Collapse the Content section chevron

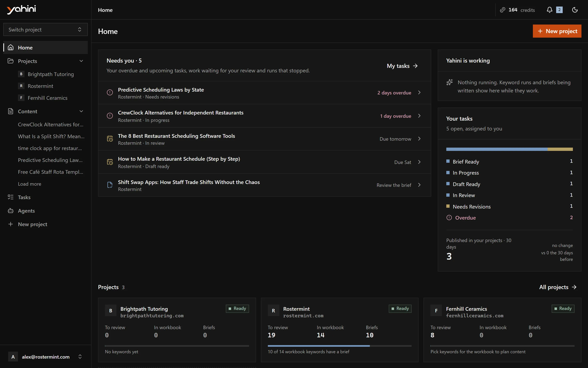[x=81, y=111]
